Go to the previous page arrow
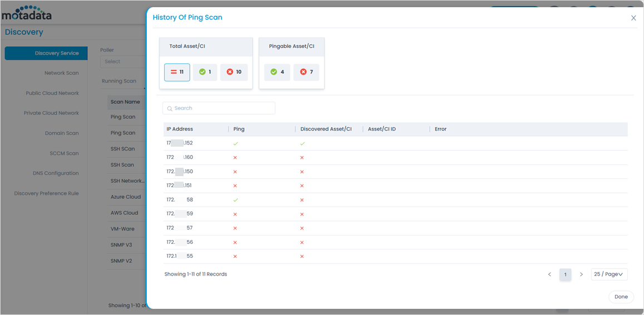 coord(549,274)
